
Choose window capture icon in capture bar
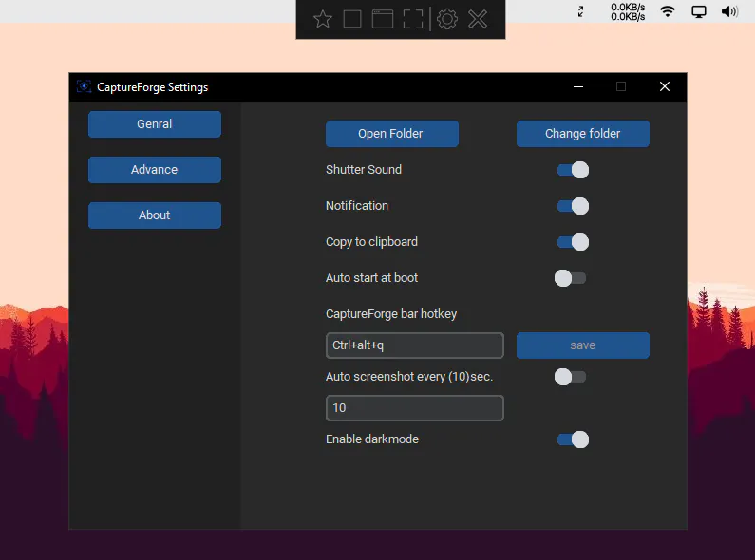383,19
